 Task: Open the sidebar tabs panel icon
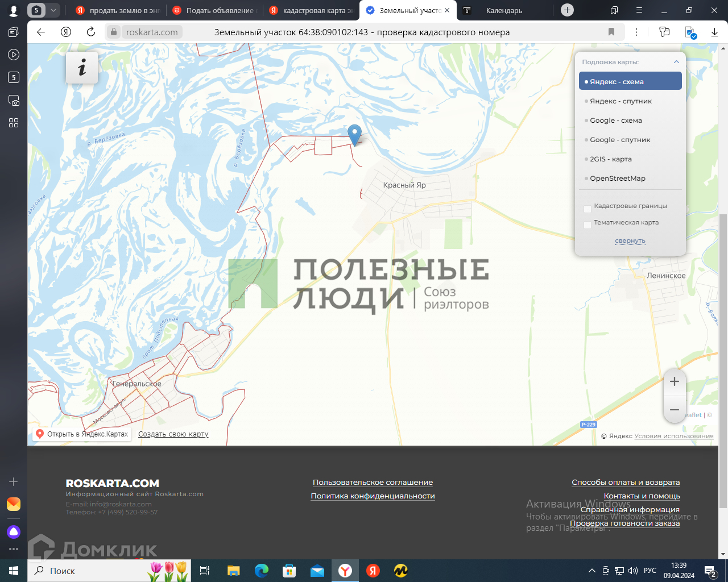tap(14, 32)
